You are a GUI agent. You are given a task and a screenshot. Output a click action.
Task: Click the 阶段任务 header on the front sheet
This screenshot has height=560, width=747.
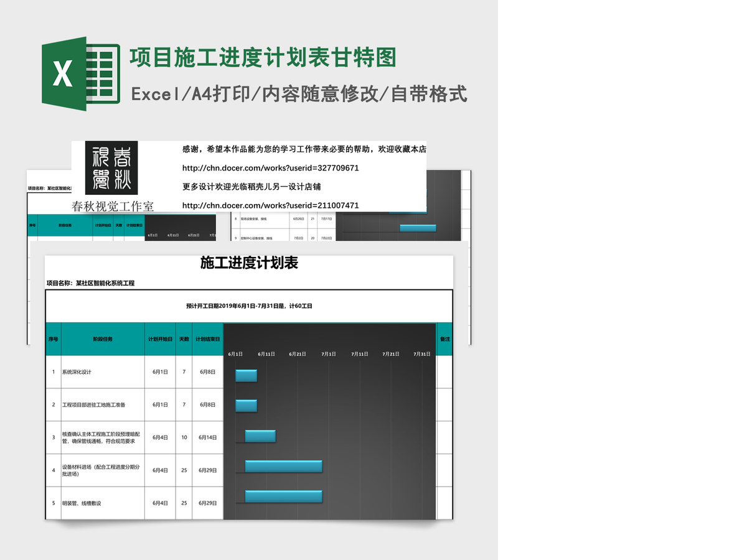click(103, 339)
